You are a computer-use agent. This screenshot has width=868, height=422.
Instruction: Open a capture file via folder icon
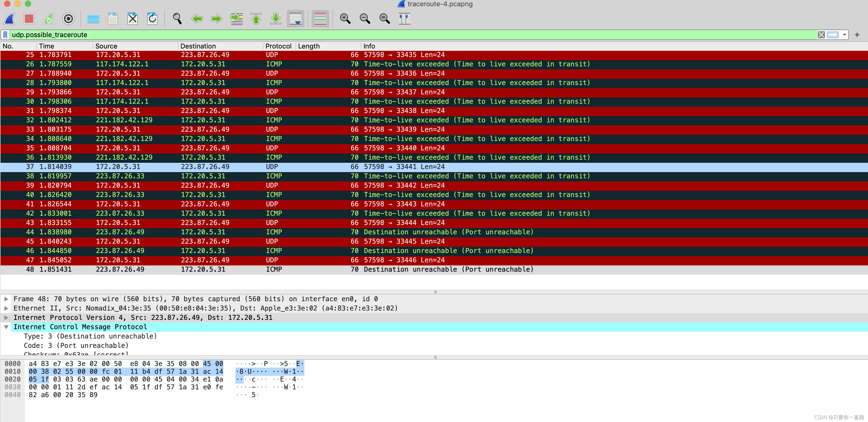(x=93, y=18)
